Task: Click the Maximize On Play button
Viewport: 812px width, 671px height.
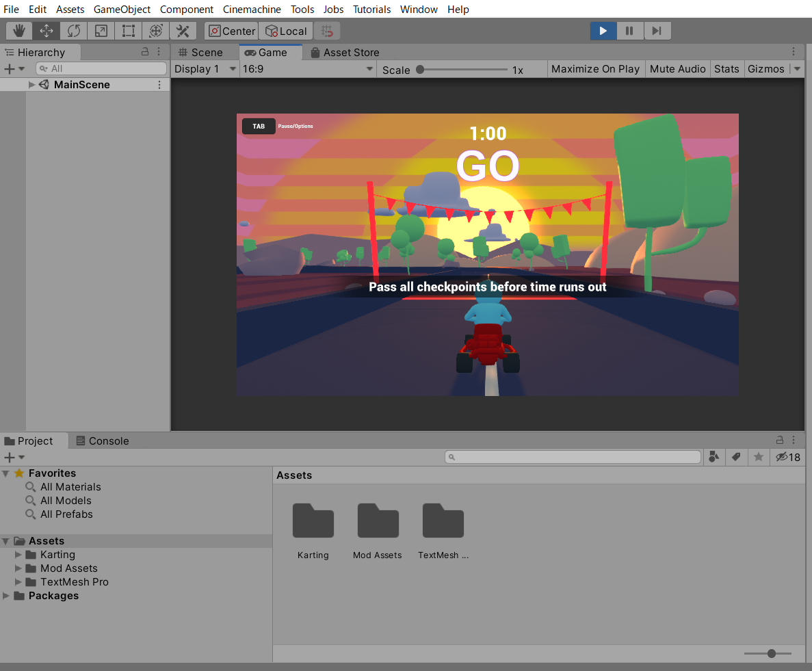Action: (x=596, y=69)
